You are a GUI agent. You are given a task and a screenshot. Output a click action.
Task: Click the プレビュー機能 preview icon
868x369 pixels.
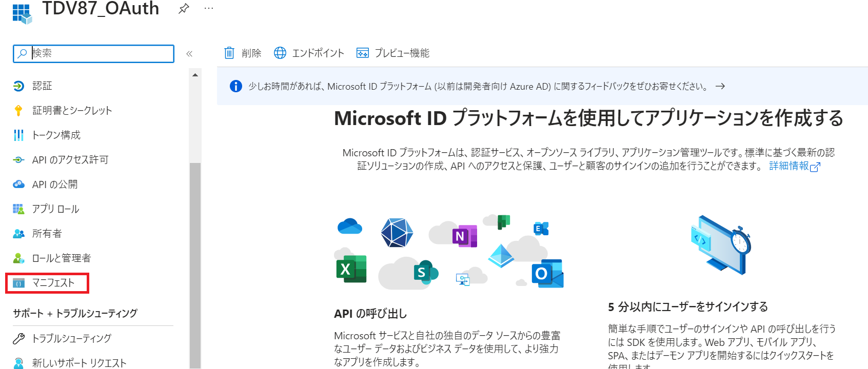click(x=363, y=53)
